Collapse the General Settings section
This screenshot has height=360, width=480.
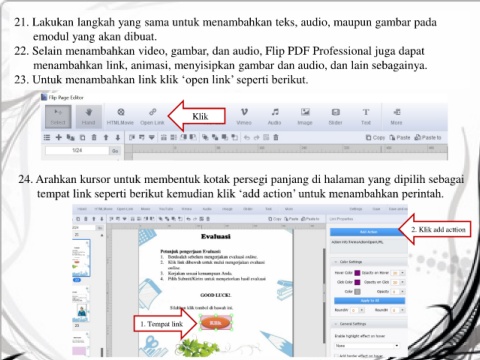pos(336,324)
